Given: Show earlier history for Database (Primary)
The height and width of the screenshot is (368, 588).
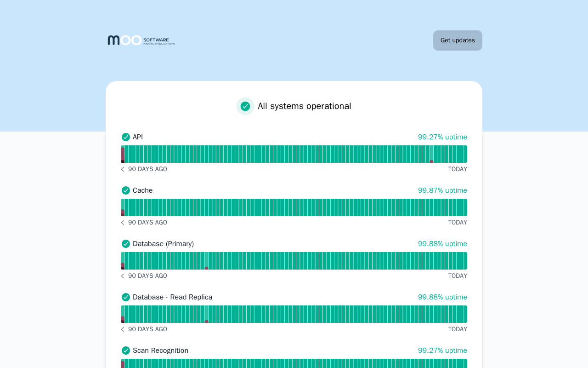Looking at the screenshot, I should click(123, 276).
